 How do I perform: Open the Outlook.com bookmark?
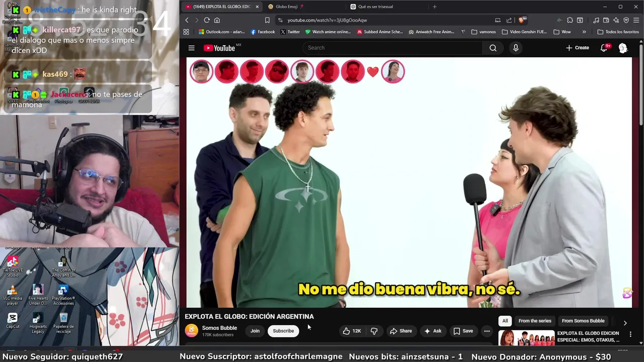[221, 32]
